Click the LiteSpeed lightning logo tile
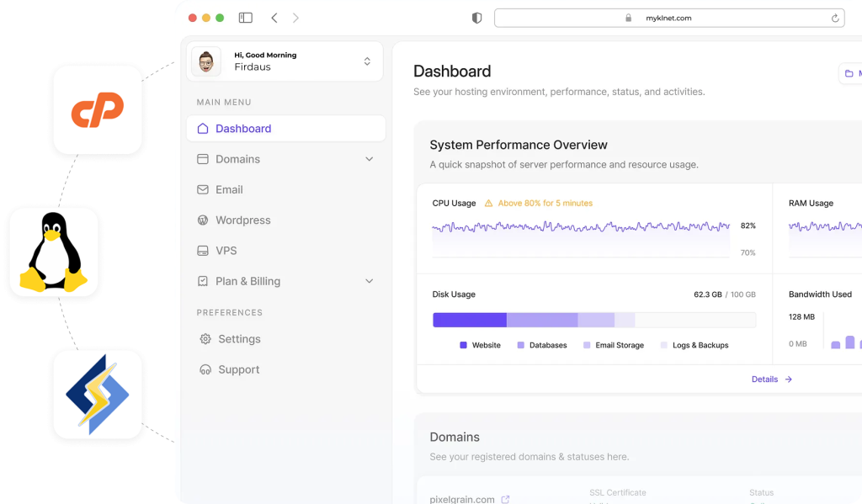Screen dimensions: 862x504 (x=98, y=395)
